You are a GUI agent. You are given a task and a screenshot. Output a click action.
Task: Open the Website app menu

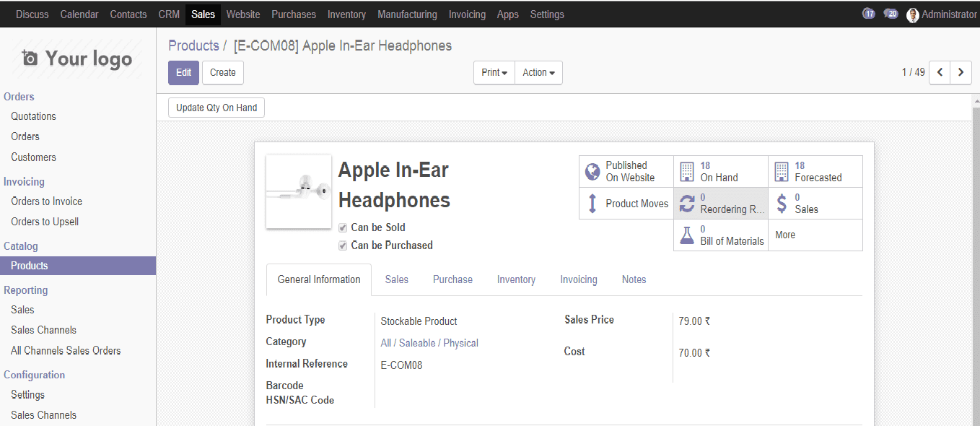pyautogui.click(x=243, y=14)
